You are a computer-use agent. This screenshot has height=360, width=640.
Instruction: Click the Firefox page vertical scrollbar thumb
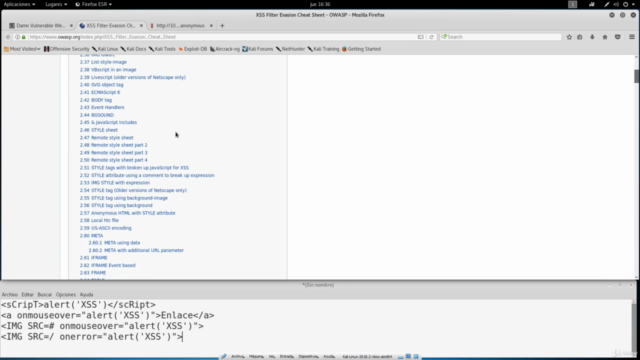click(x=636, y=76)
